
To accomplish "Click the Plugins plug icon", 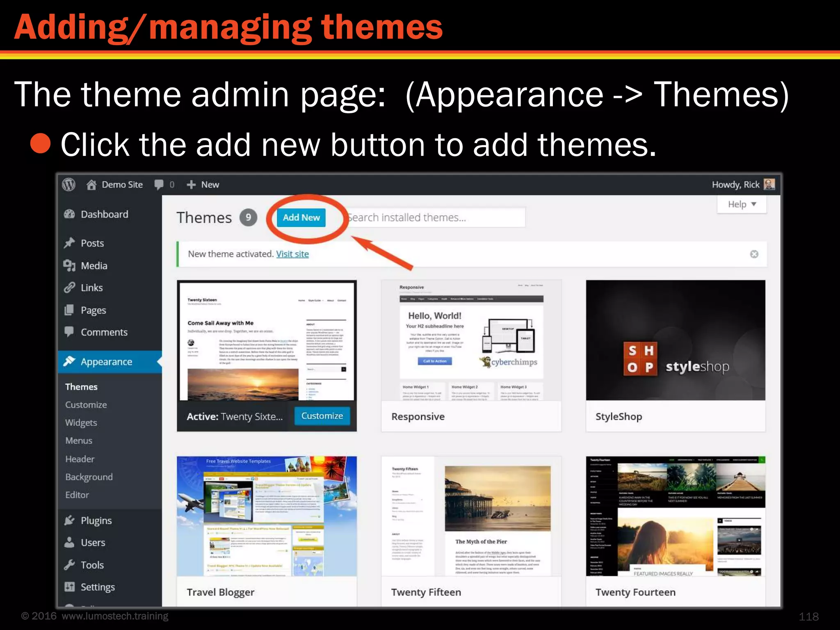I will coord(69,520).
